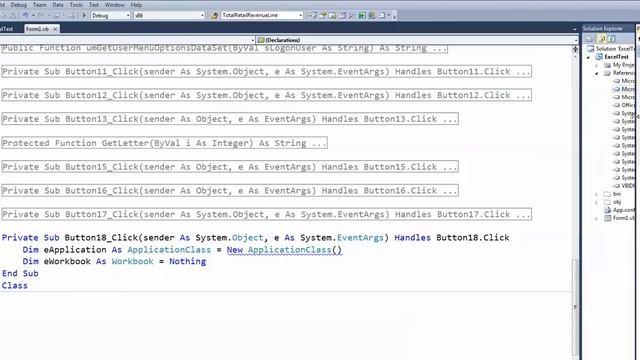640x360 pixels.
Task: Open the Team menu
Action: [40, 5]
